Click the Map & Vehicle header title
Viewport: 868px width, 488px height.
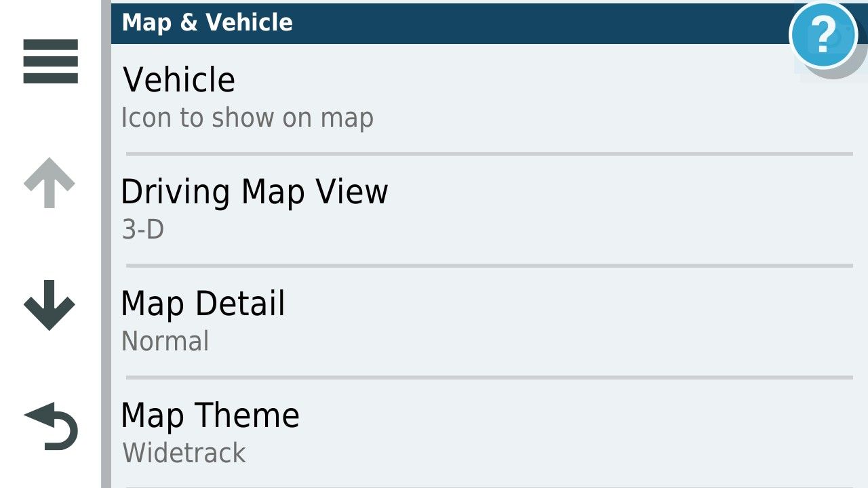[208, 22]
